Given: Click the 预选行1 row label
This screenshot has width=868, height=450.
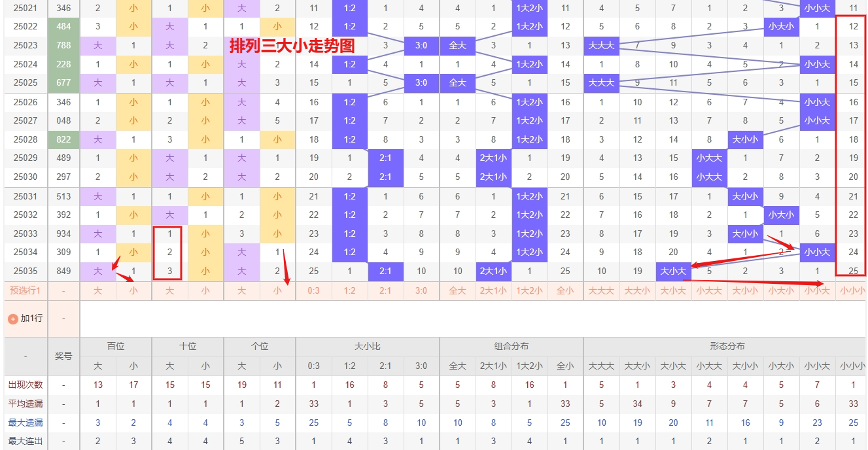Looking at the screenshot, I should (26, 290).
